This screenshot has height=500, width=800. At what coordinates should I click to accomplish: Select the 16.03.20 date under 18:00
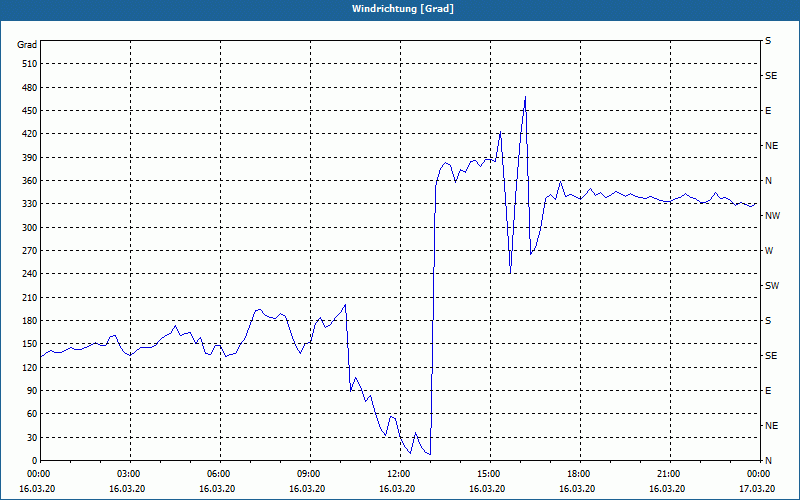(577, 489)
